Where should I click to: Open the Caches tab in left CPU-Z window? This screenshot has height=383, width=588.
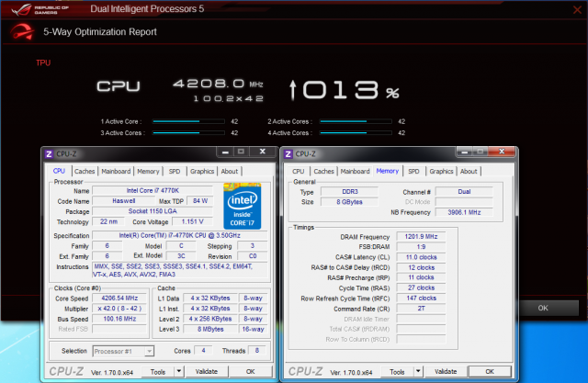(85, 171)
